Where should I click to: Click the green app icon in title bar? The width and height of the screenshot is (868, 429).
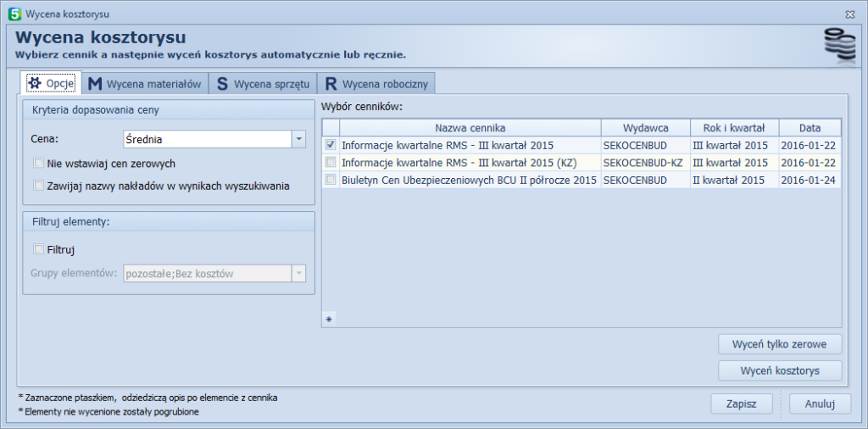pyautogui.click(x=14, y=14)
